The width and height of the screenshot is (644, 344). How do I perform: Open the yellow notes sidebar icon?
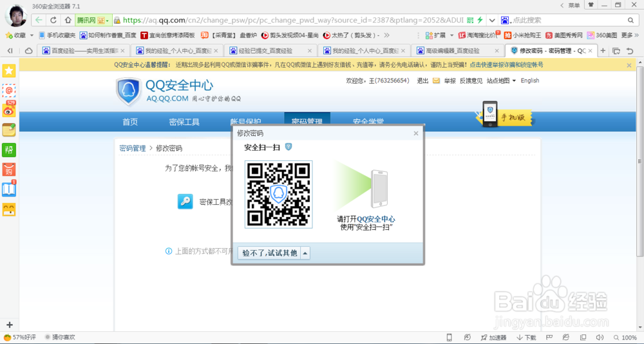click(x=9, y=129)
